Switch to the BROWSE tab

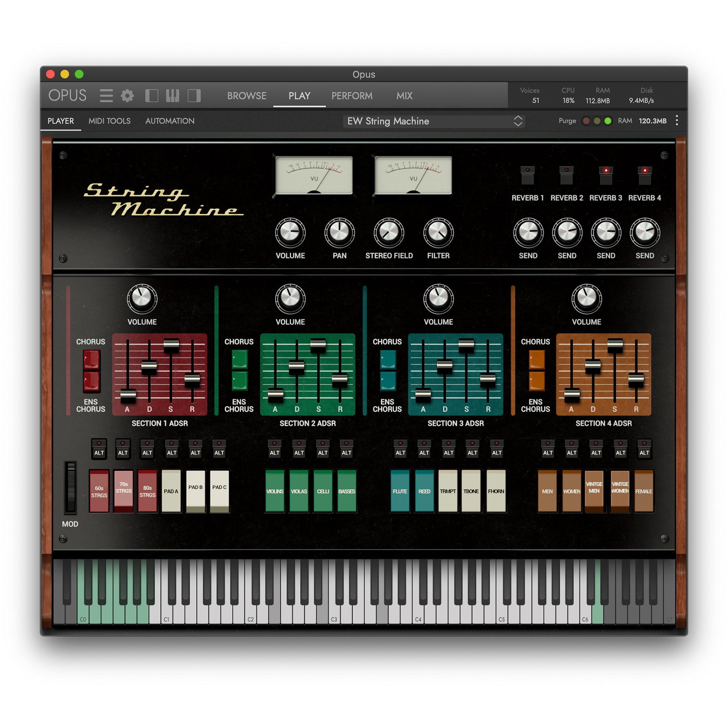pos(247,96)
